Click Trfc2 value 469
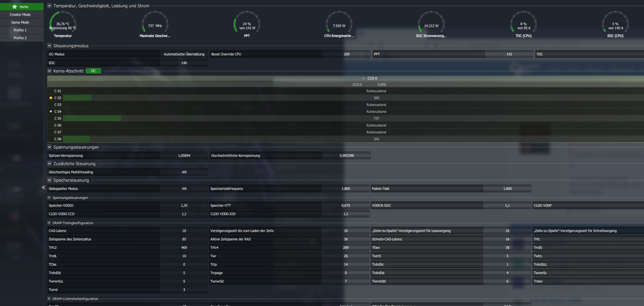 (x=184, y=248)
